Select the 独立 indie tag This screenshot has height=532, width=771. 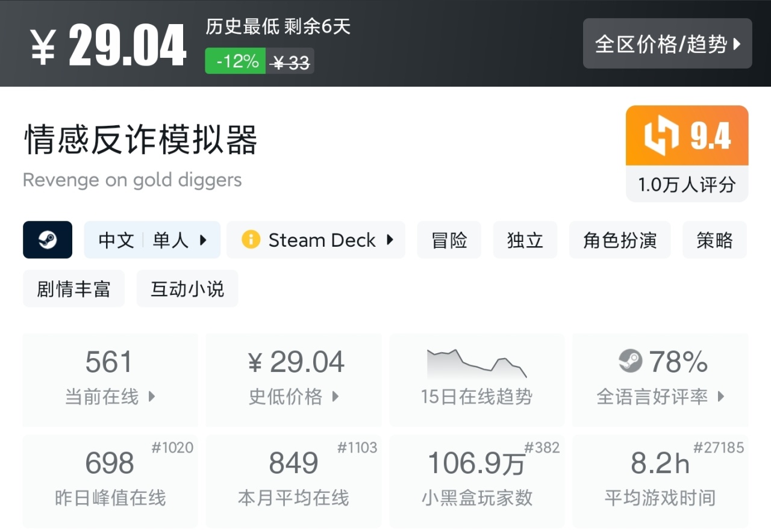click(525, 240)
